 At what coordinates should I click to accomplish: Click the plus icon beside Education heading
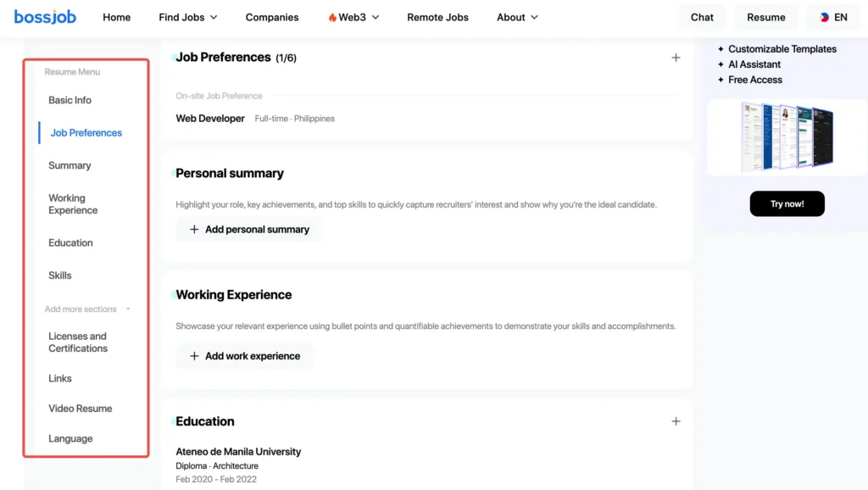click(676, 421)
